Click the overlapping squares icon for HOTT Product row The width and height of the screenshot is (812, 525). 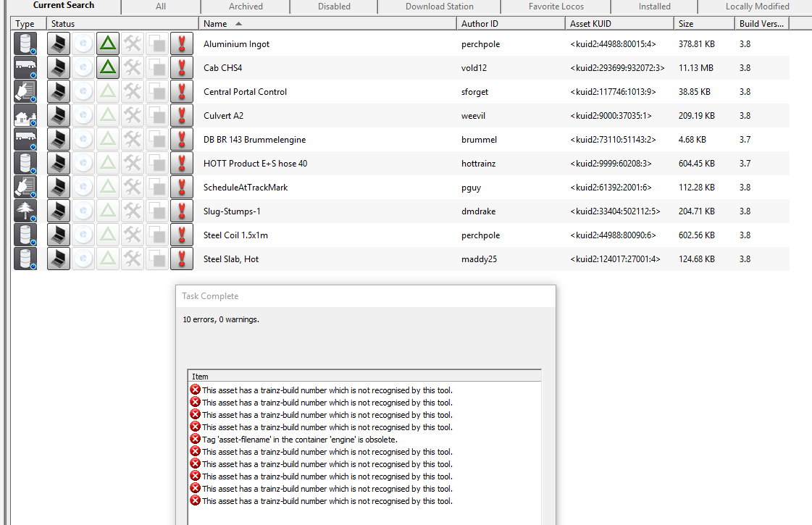(x=157, y=164)
